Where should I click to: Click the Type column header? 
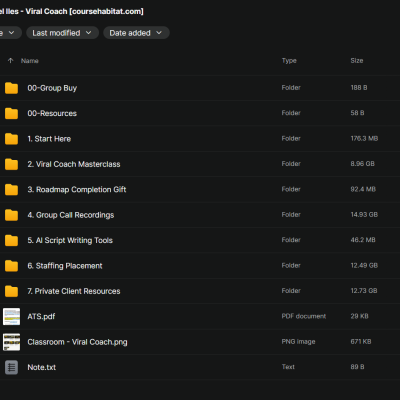click(x=289, y=61)
